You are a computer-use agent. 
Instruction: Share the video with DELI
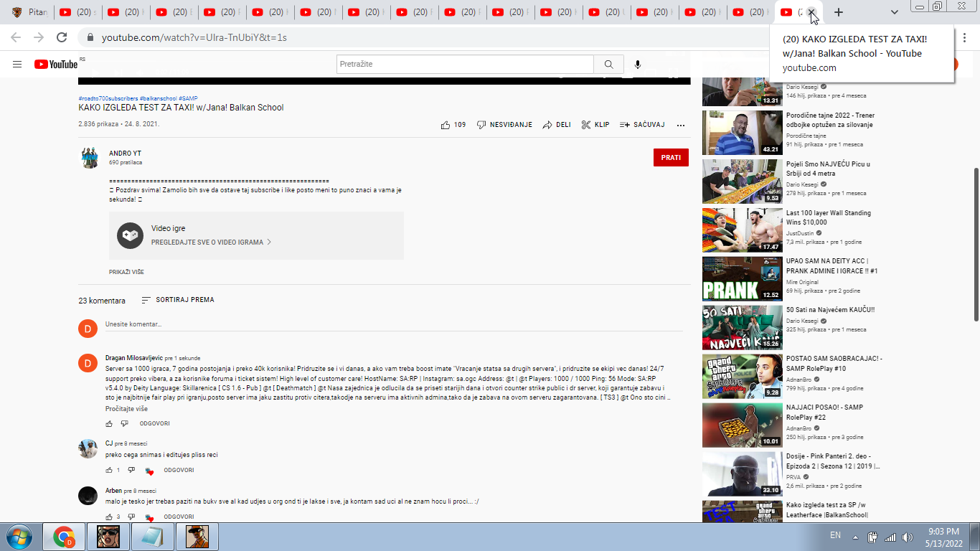click(x=557, y=125)
